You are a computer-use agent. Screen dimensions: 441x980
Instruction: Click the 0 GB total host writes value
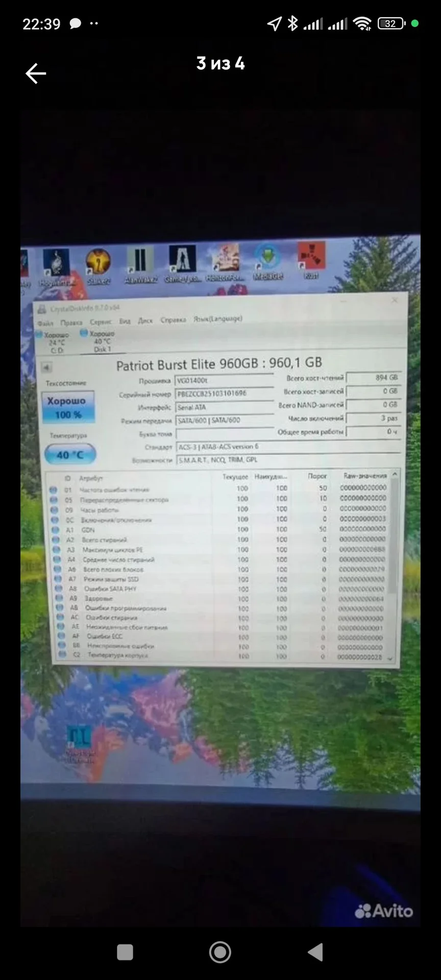tap(374, 391)
